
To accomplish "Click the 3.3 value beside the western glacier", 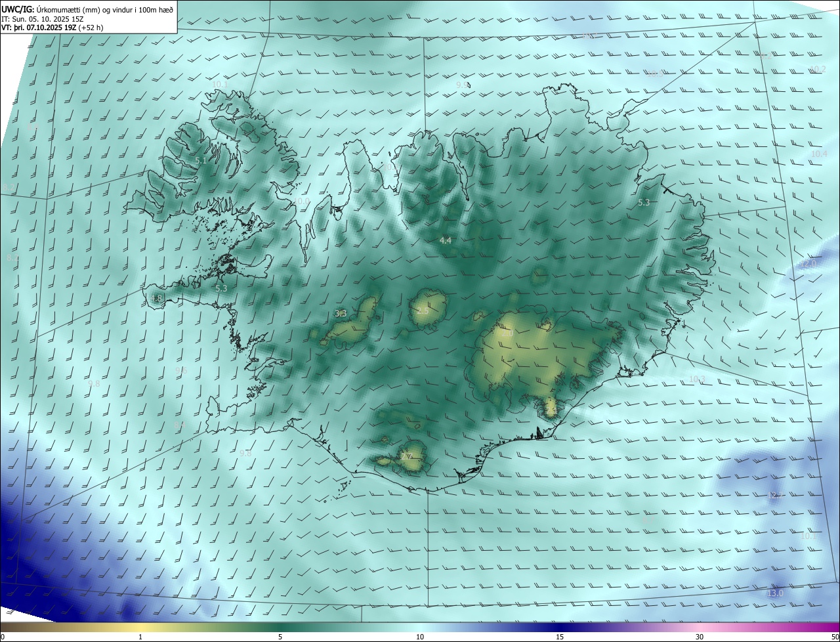I will 341,314.
